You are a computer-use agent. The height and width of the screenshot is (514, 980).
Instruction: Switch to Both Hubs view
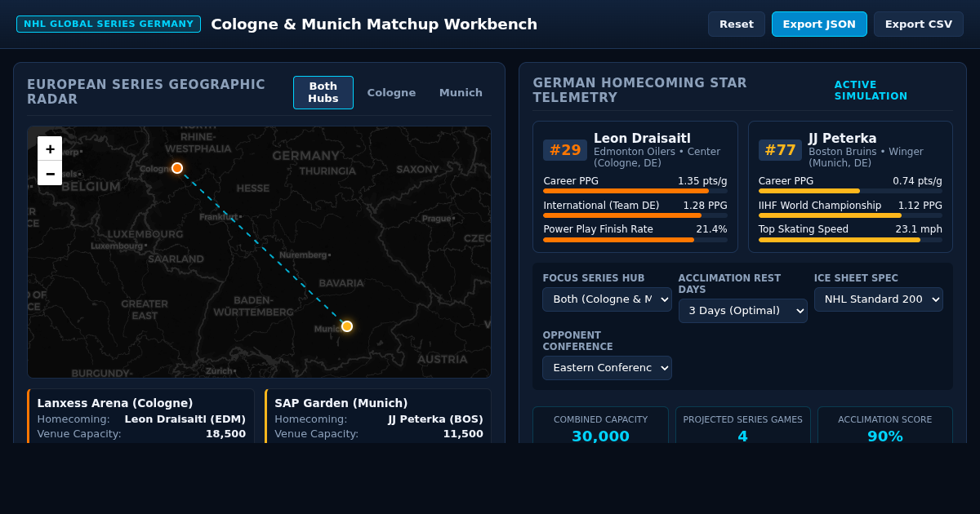[x=323, y=92]
